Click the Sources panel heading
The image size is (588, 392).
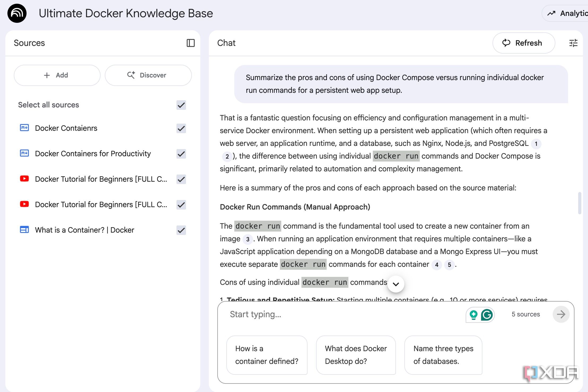coord(29,43)
